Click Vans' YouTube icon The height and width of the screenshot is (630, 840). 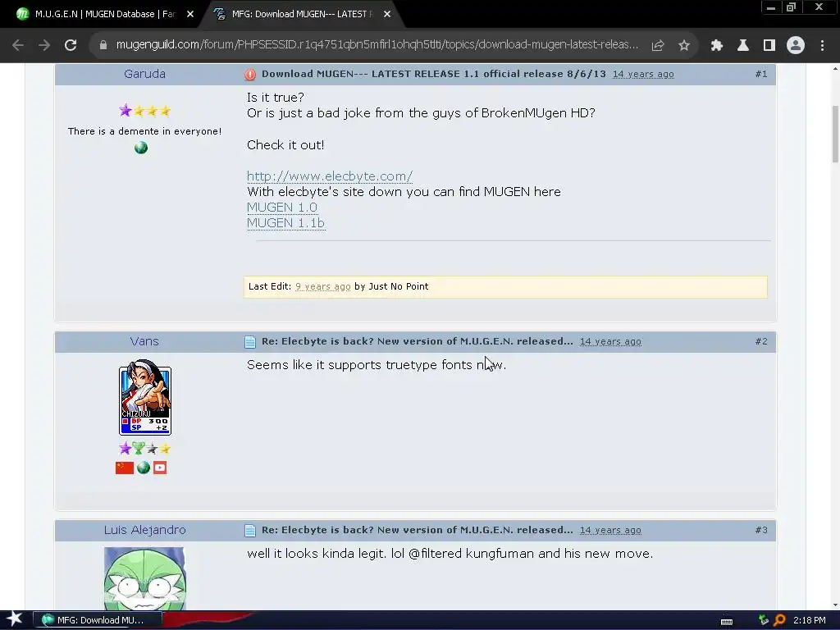click(160, 468)
